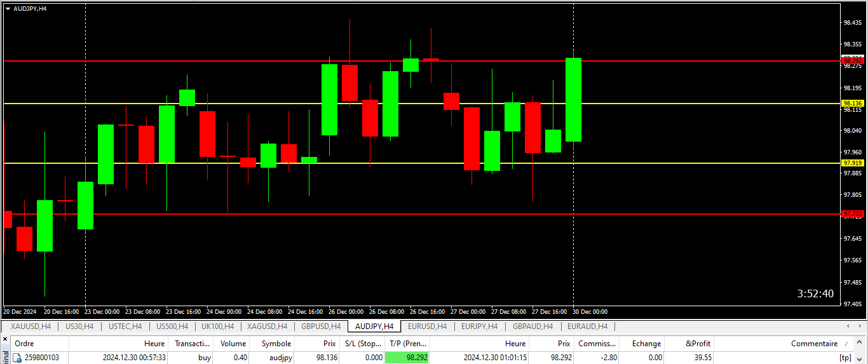This screenshot has height=364, width=868.
Task: Click the buy transaction cell
Action: click(205, 358)
